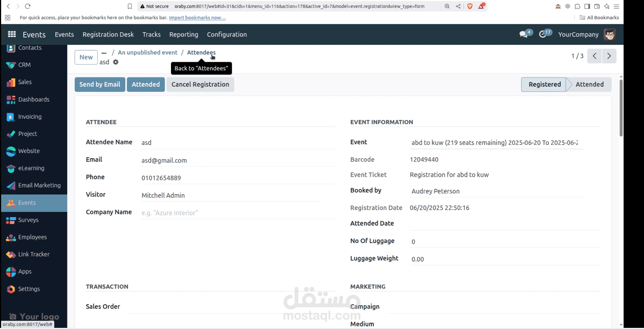This screenshot has width=644, height=329.
Task: Click the browser address bar URL
Action: click(299, 6)
